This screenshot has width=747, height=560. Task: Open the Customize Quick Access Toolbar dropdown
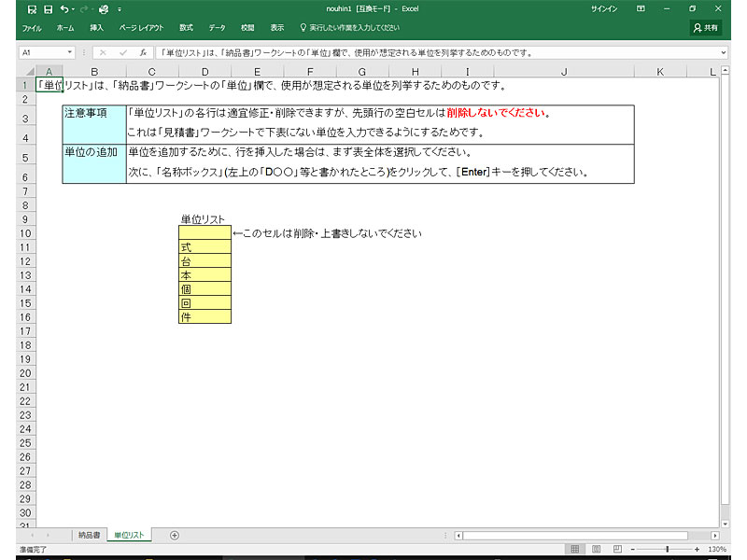pyautogui.click(x=120, y=9)
